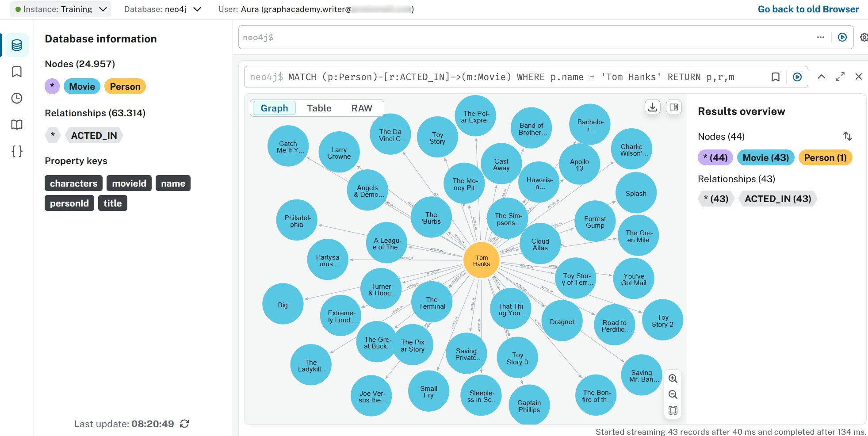This screenshot has height=436, width=868.
Task: Toggle the Person (1) node filter chip
Action: 825,157
